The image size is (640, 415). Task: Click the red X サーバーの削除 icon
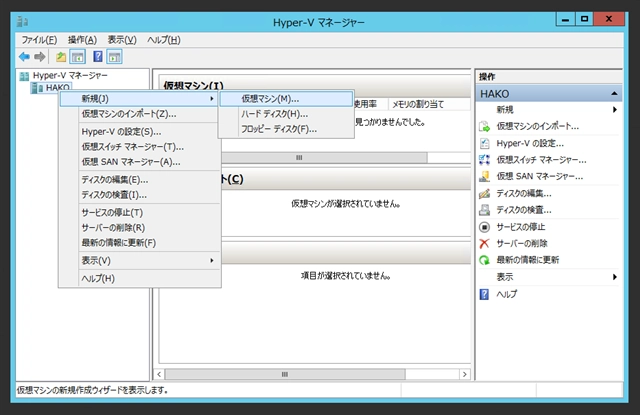click(484, 244)
